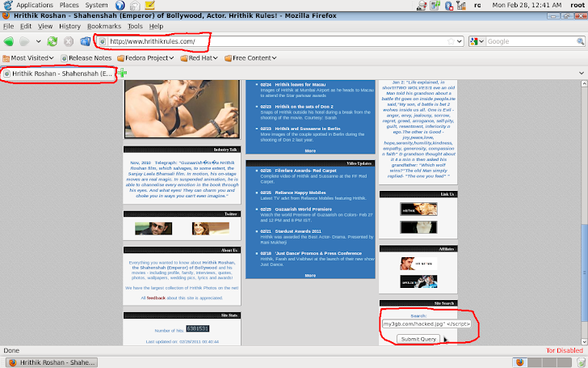The image size is (588, 368).
Task: Click More below Video Updates
Action: (x=310, y=275)
